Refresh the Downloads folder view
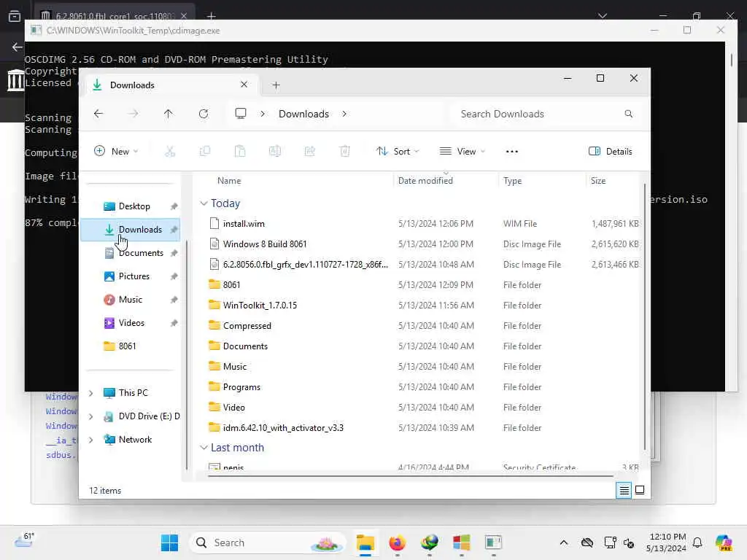Screen dimensions: 747x560 204,114
